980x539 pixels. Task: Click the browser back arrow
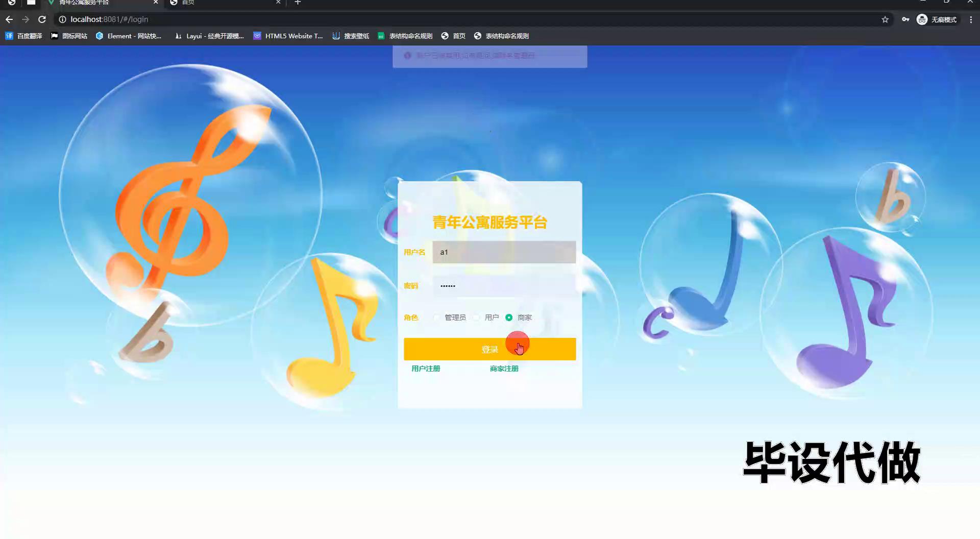click(x=9, y=19)
